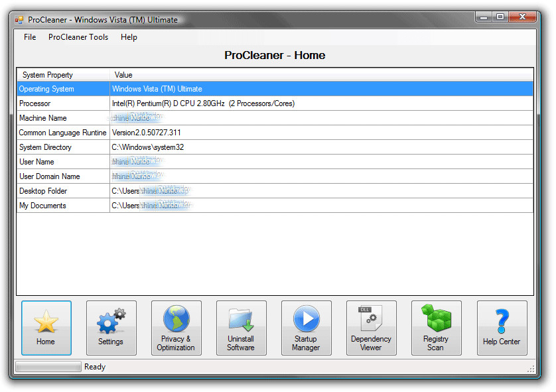Click the window resize grip in status bar

coord(531,369)
